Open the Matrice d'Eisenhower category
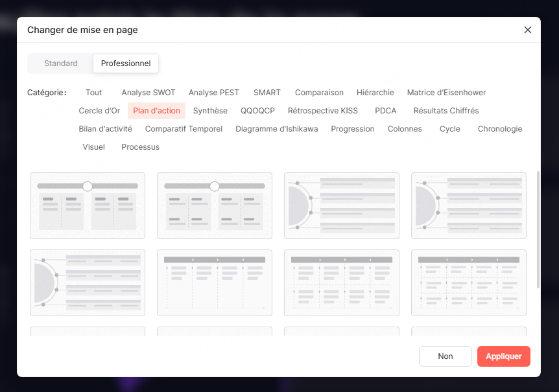This screenshot has width=559, height=392. pyautogui.click(x=446, y=93)
